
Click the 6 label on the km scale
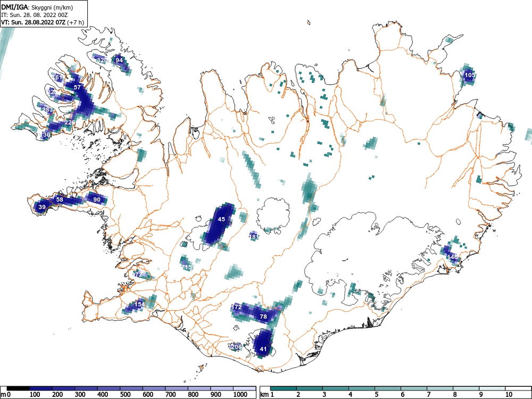pyautogui.click(x=402, y=395)
